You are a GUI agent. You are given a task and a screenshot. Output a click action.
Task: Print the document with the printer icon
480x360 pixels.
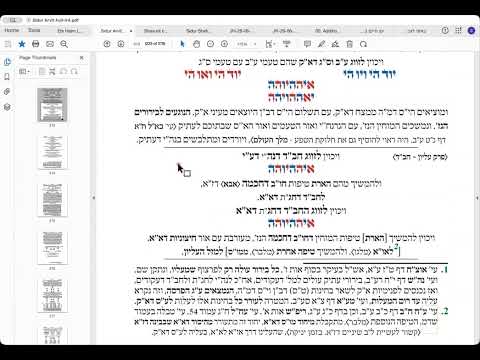coord(36,44)
